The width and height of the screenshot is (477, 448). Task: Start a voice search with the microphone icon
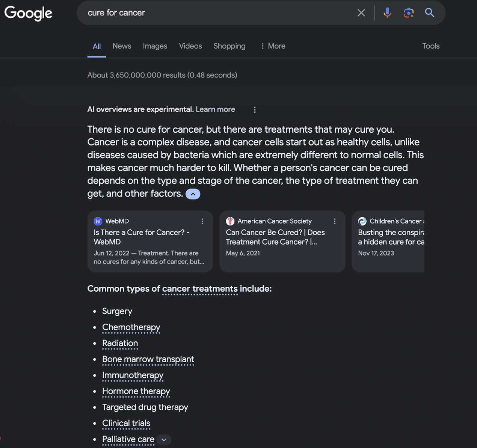tap(387, 12)
